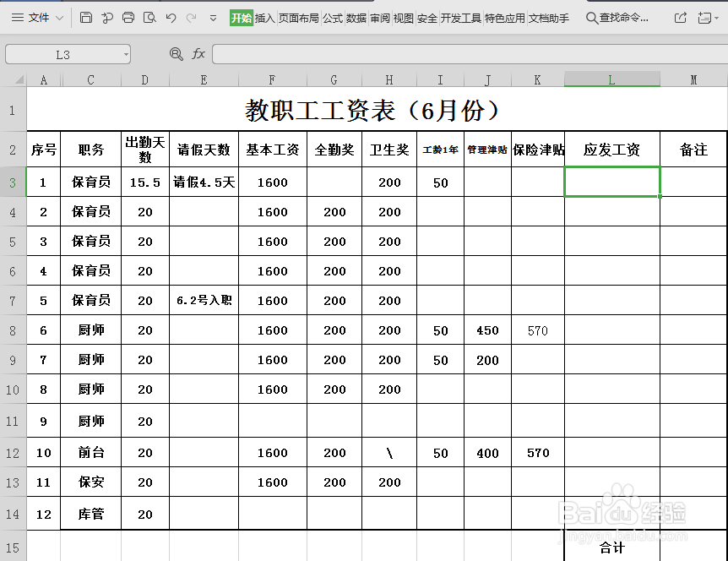Click the Undo icon

(x=172, y=18)
